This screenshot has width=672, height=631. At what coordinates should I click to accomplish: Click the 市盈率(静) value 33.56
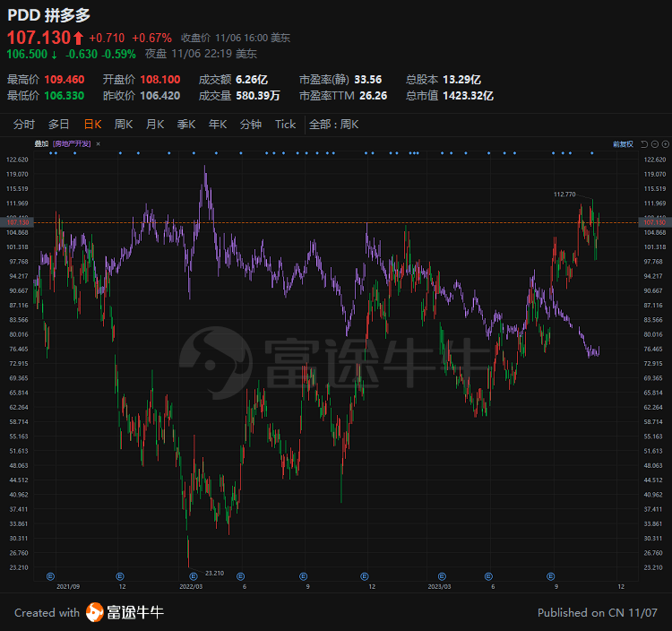[368, 80]
